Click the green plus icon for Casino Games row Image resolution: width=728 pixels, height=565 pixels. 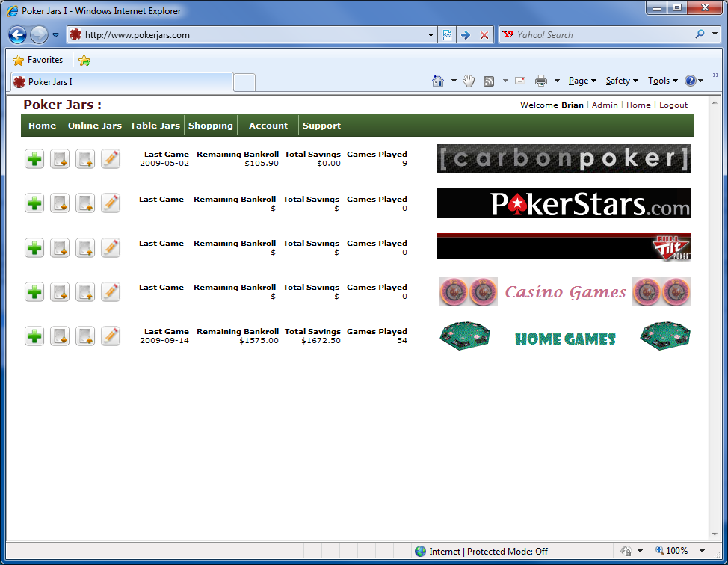click(x=34, y=292)
